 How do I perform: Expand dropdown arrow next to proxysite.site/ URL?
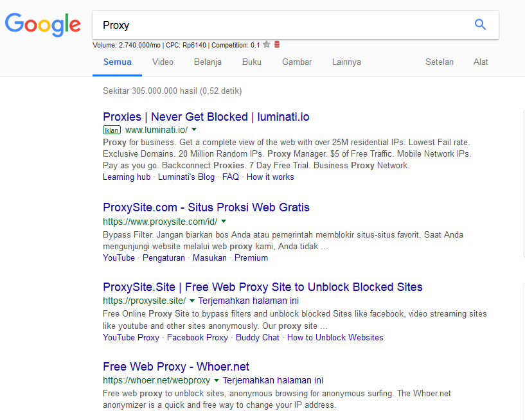pos(192,301)
